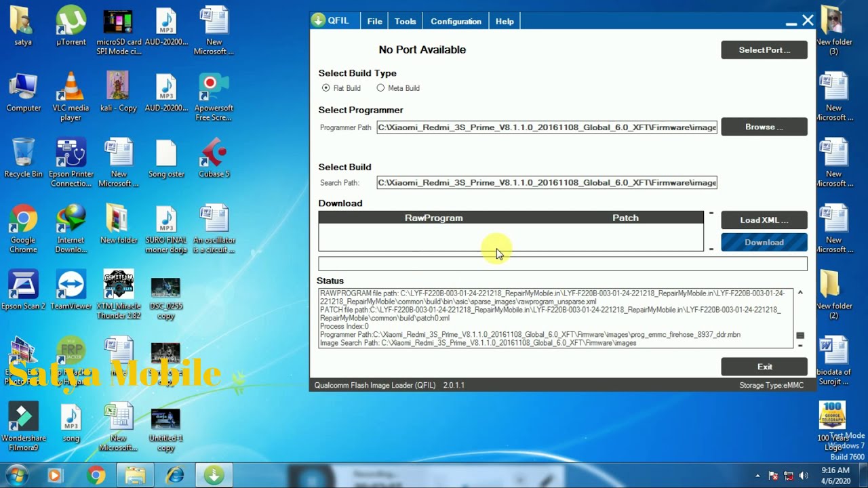Click the Search Path input field
The width and height of the screenshot is (868, 488).
point(547,182)
